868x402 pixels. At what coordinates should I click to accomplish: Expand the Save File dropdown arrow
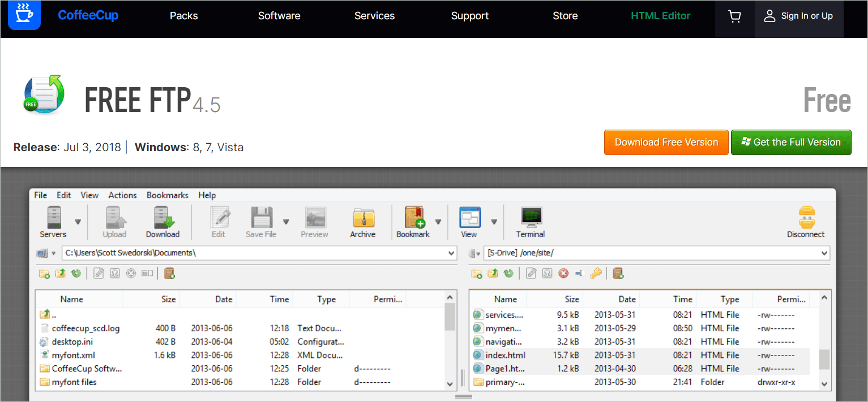(286, 222)
